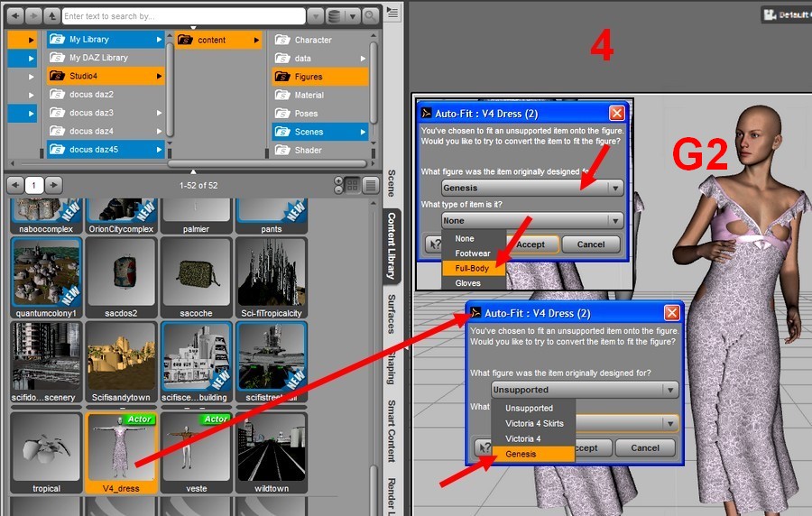Screen dimensions: 812x516
Task: Close the lower Auto-Fit dialog
Action: (x=671, y=313)
